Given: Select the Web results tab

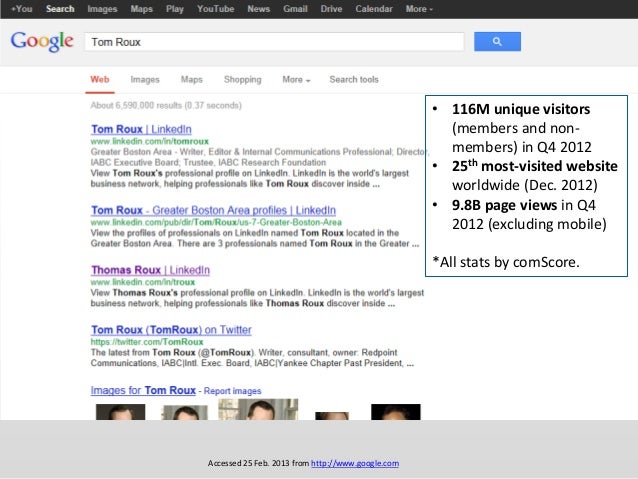Looking at the screenshot, I should (x=100, y=80).
